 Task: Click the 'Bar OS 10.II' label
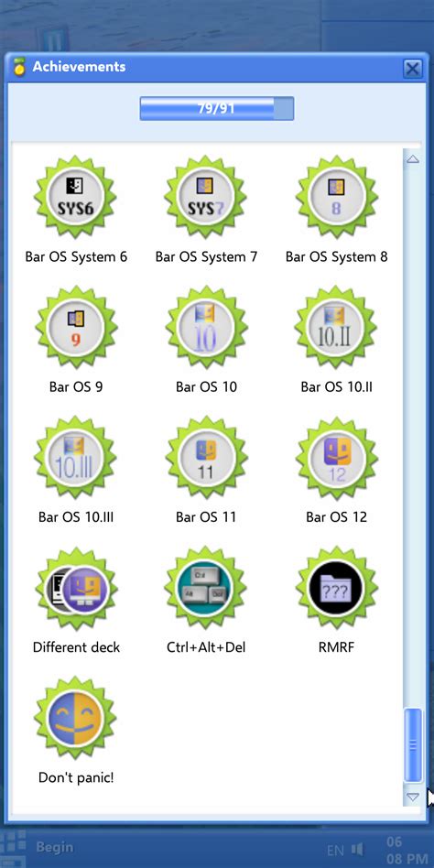[x=337, y=386]
